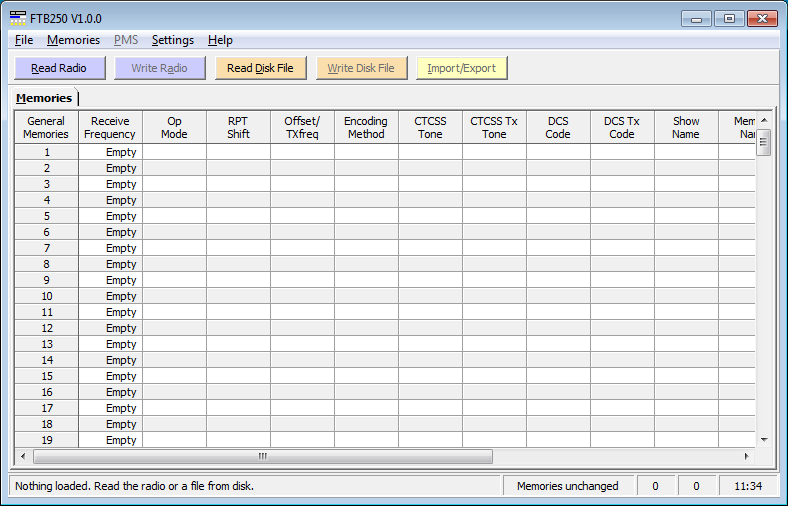
Task: Select the Memories tab
Action: point(44,98)
